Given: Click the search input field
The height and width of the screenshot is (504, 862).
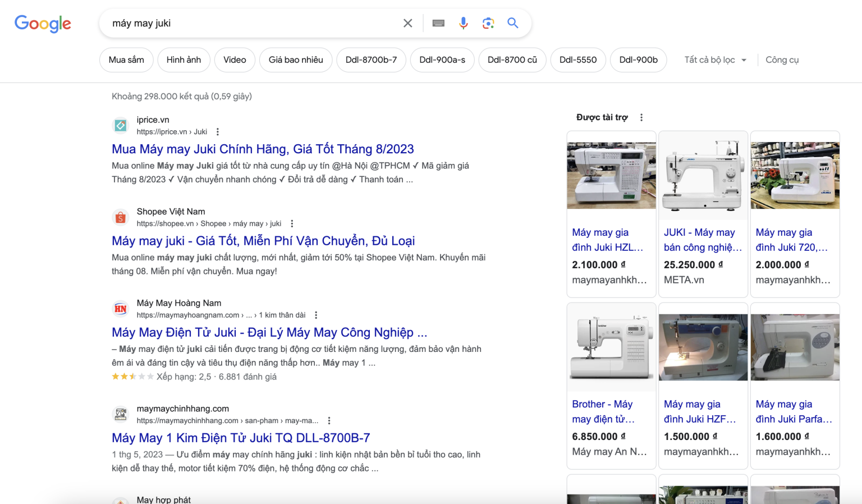Looking at the screenshot, I should click(x=253, y=23).
